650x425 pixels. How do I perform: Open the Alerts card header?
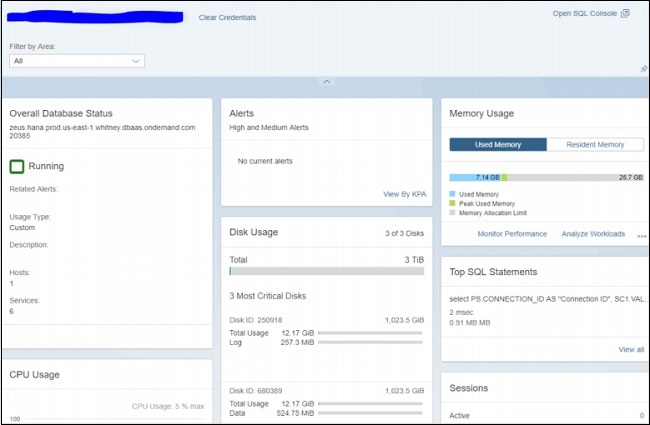242,114
